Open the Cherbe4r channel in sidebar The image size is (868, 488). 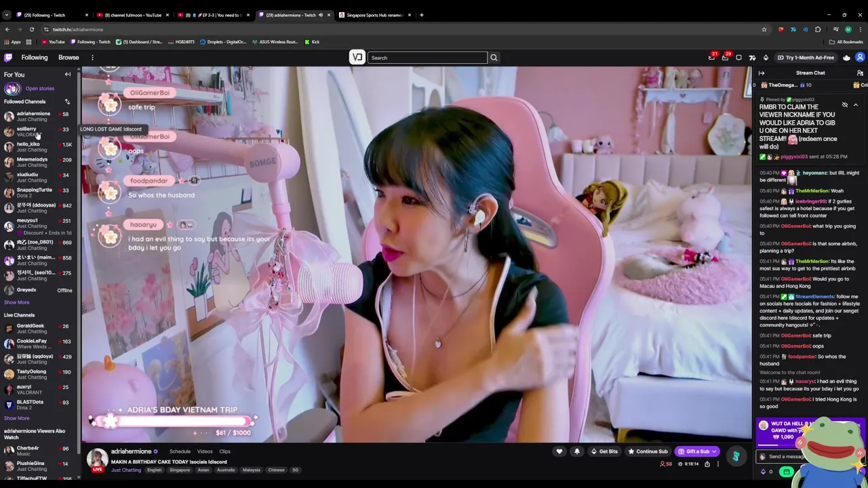37,451
